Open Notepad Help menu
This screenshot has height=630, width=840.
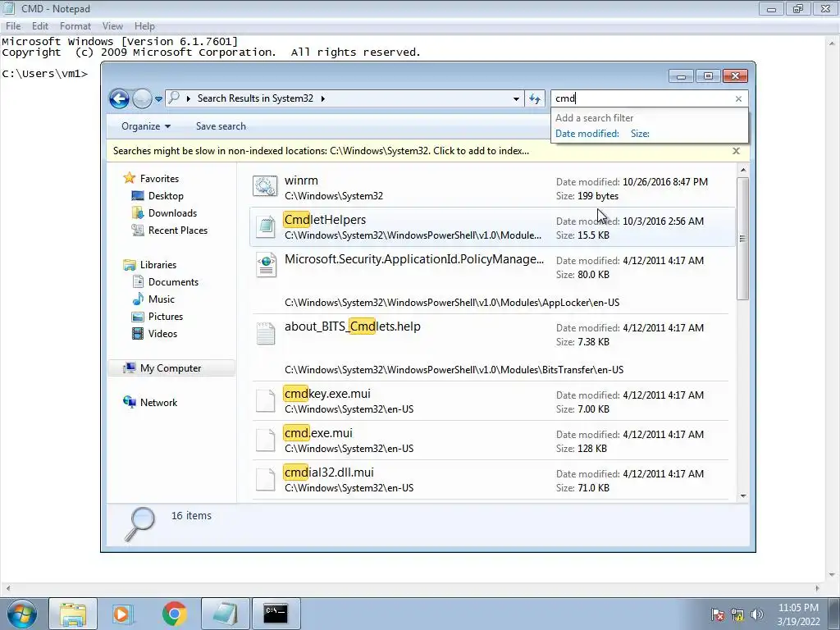tap(144, 25)
